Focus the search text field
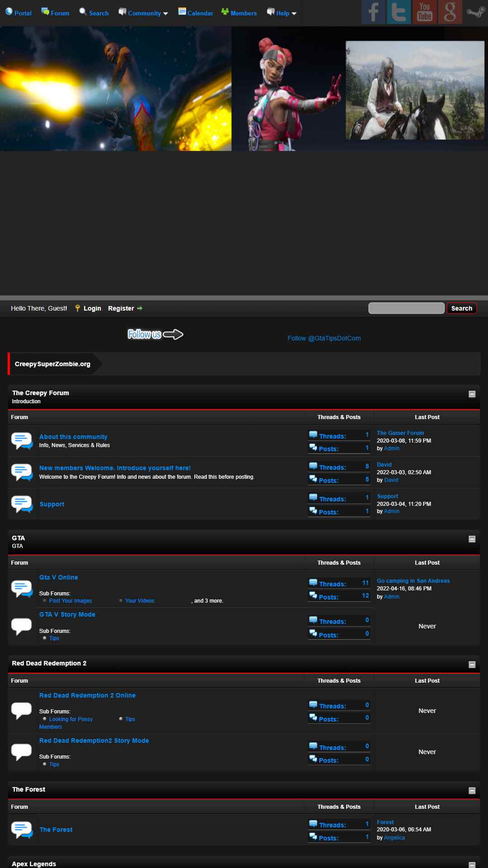This screenshot has width=488, height=868. click(x=406, y=308)
